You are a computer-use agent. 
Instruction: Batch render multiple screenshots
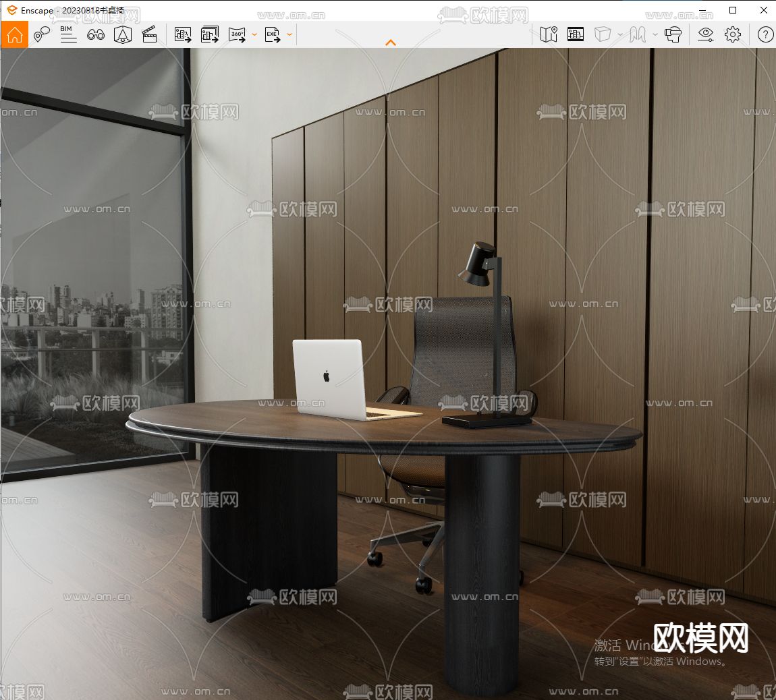click(210, 34)
